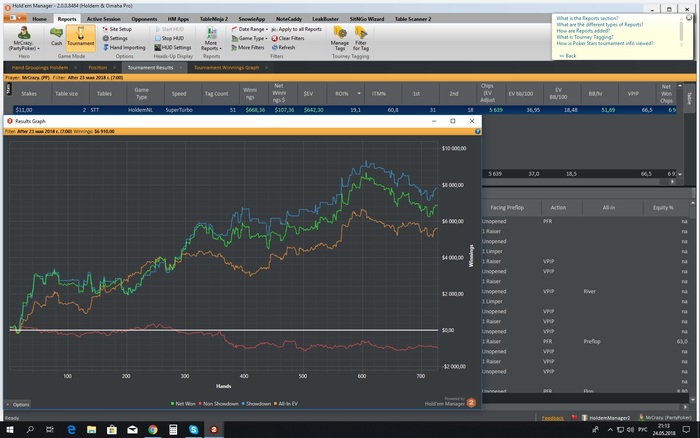The height and width of the screenshot is (438, 700).
Task: Select the $11,00 stakes row
Action: pyautogui.click(x=344, y=110)
